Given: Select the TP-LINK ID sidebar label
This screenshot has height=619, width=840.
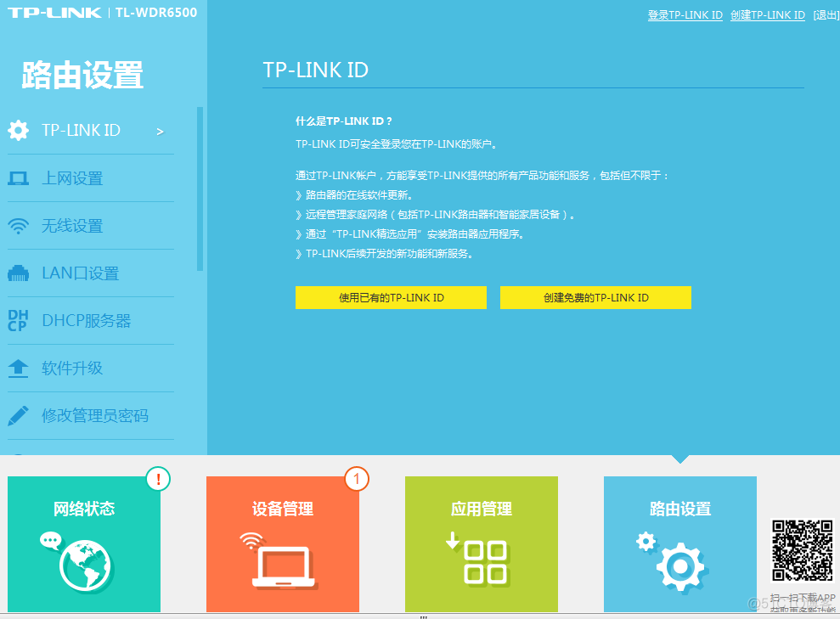Looking at the screenshot, I should [81, 130].
